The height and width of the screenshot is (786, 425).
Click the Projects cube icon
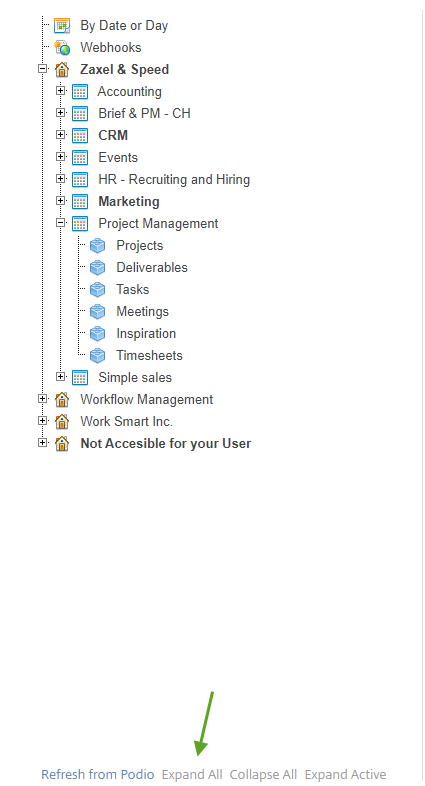pyautogui.click(x=98, y=246)
